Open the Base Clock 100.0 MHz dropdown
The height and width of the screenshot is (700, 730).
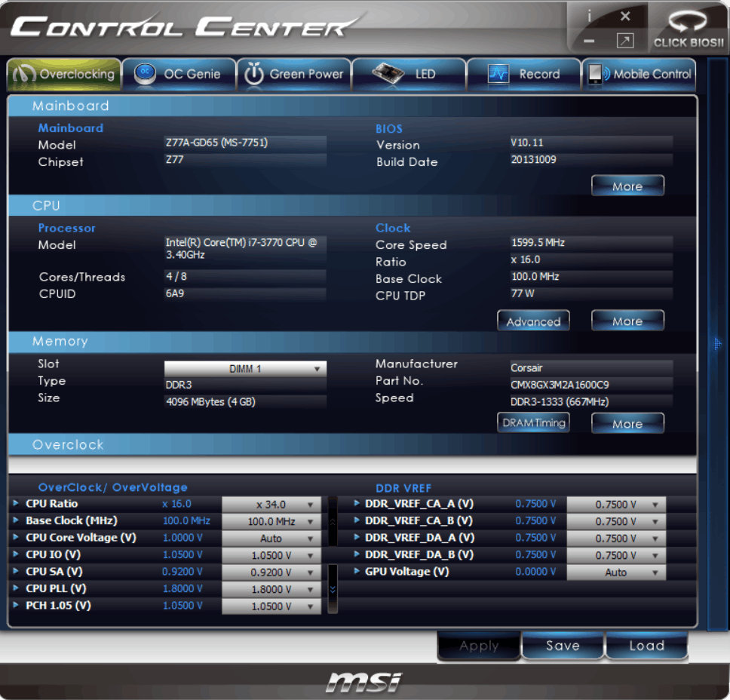(271, 521)
